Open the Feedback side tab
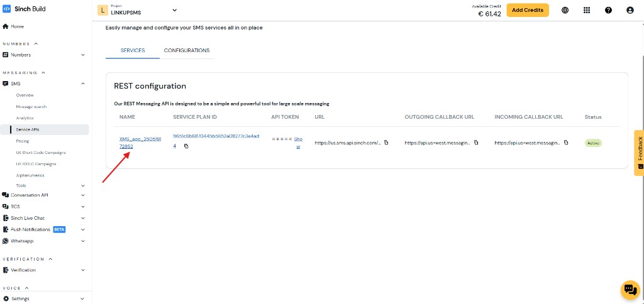Screen dimensions: 644x304 click(639, 153)
